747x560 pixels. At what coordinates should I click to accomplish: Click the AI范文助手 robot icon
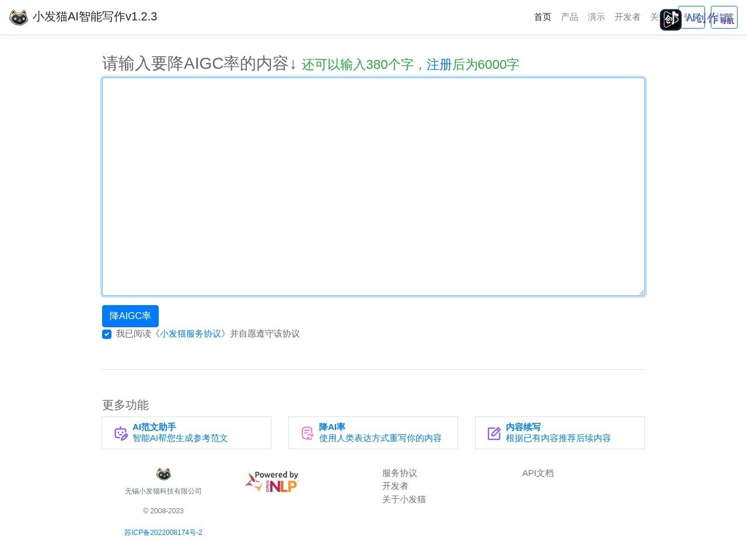click(x=121, y=433)
